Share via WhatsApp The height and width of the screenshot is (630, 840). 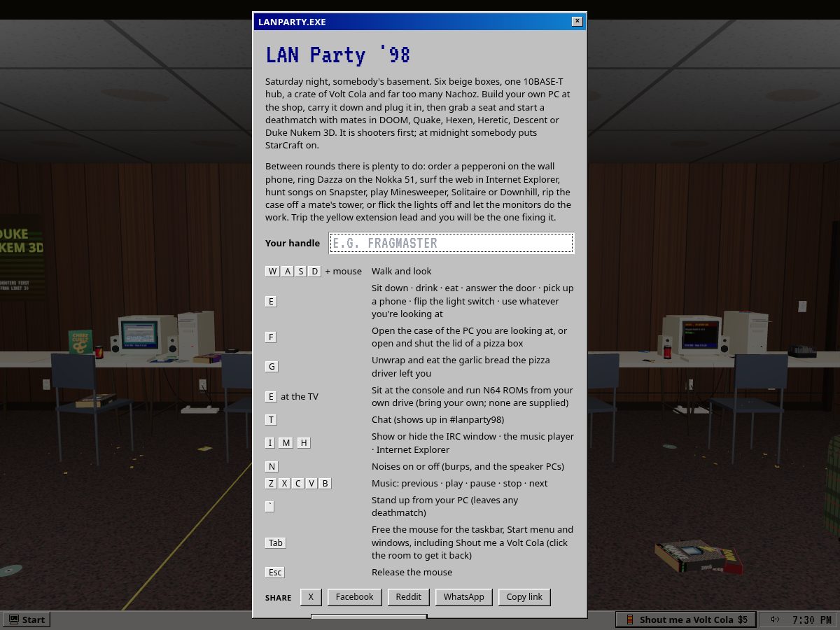pos(463,597)
